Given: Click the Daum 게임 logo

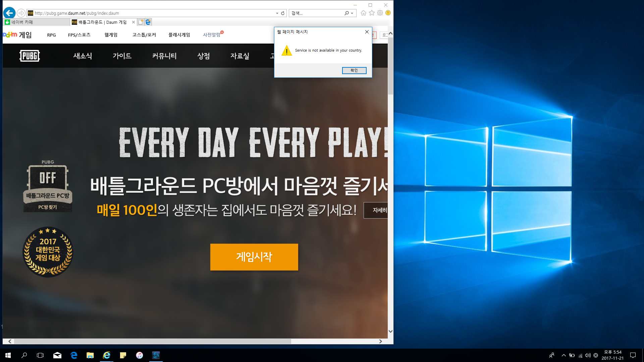Looking at the screenshot, I should click(x=17, y=35).
